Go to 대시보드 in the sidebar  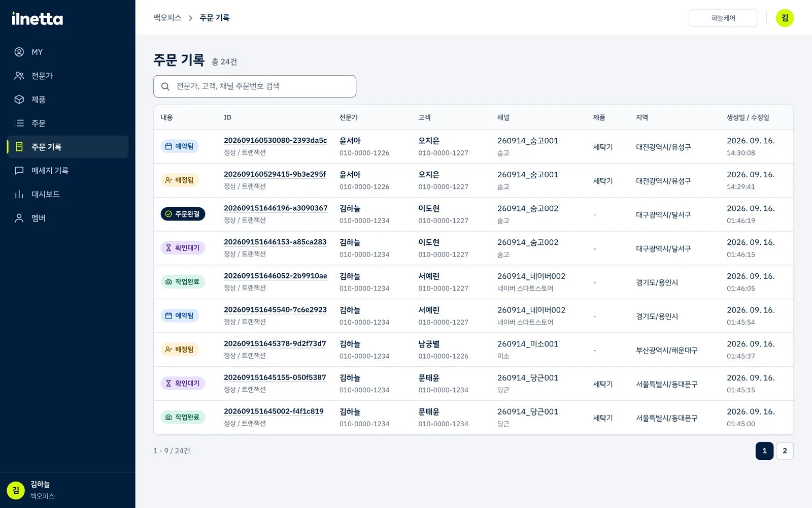[67, 194]
